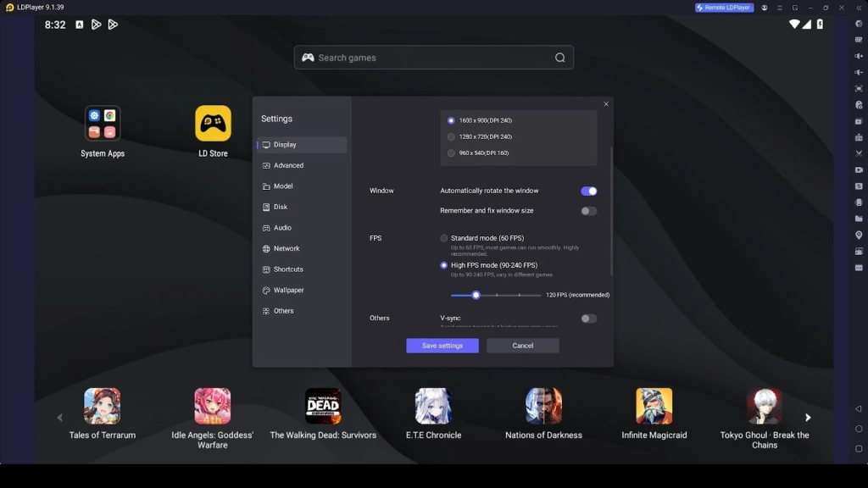
Task: Click the more options icon in the right toolbar
Action: (859, 268)
